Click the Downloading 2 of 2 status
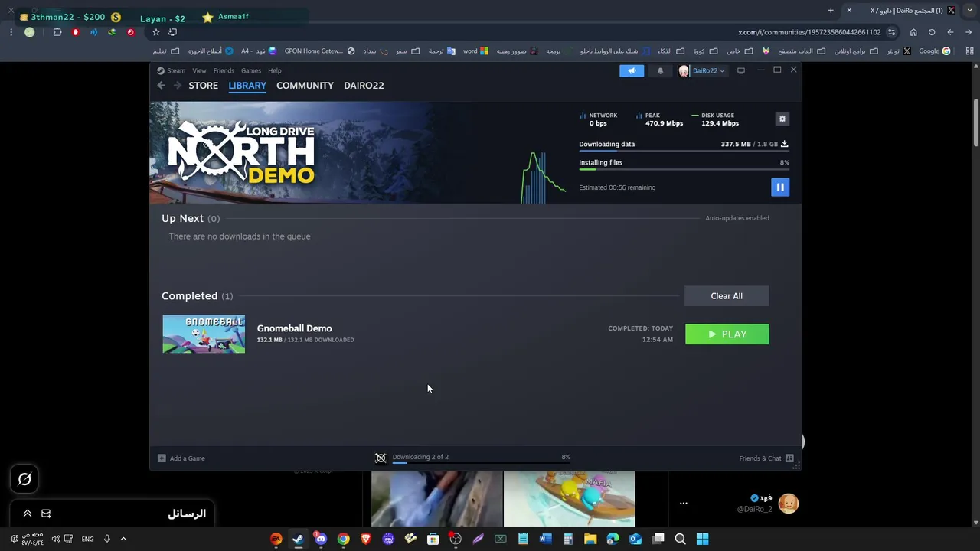 click(x=420, y=457)
